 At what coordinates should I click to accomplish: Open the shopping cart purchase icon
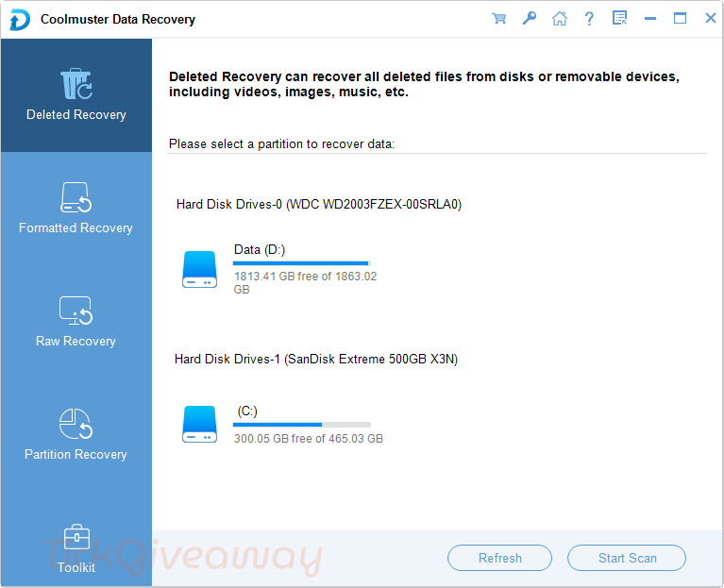pyautogui.click(x=498, y=19)
